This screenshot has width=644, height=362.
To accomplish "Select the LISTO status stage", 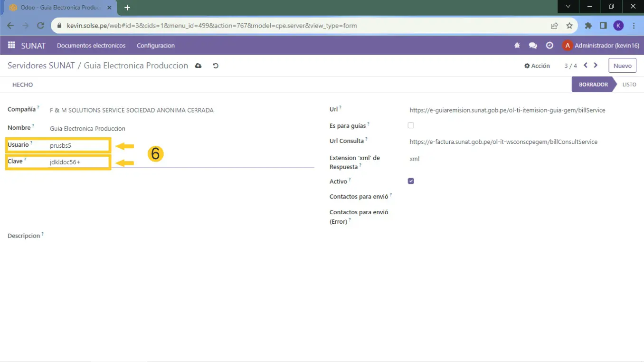I will 629,85.
